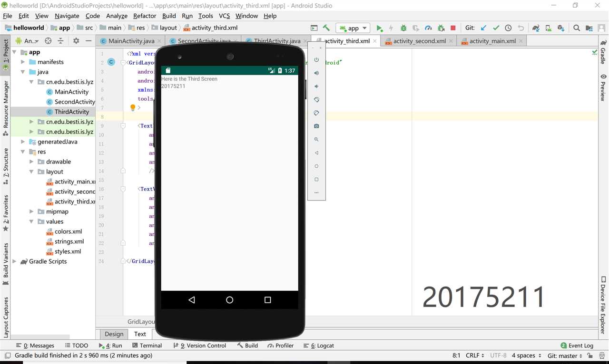The height and width of the screenshot is (364, 609).
Task: Open the 4 spaces indent selector
Action: pyautogui.click(x=526, y=355)
